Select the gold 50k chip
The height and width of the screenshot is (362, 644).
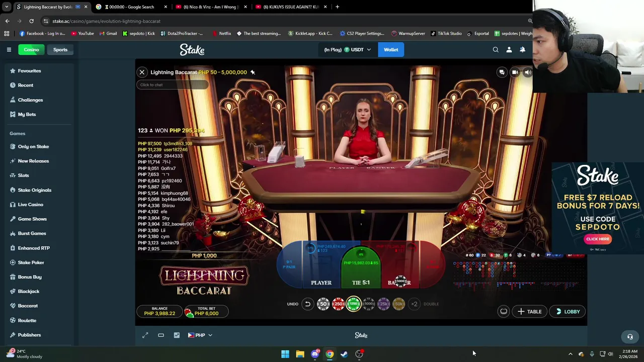pos(399,304)
